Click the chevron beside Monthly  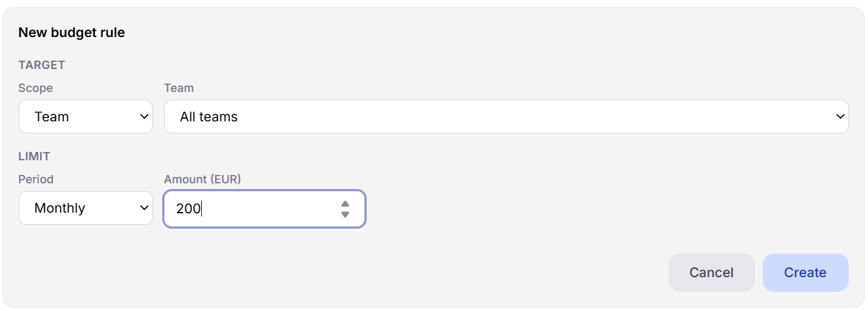click(143, 208)
